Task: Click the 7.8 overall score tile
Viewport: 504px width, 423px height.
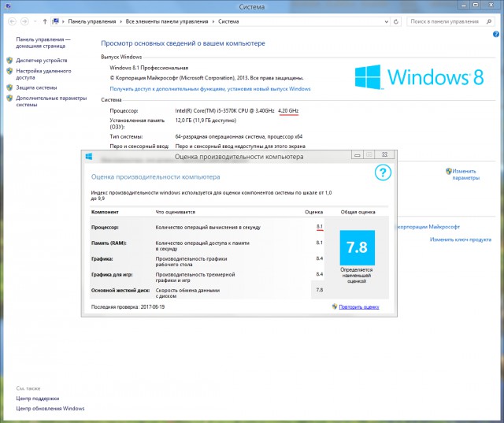Action: pyautogui.click(x=357, y=247)
